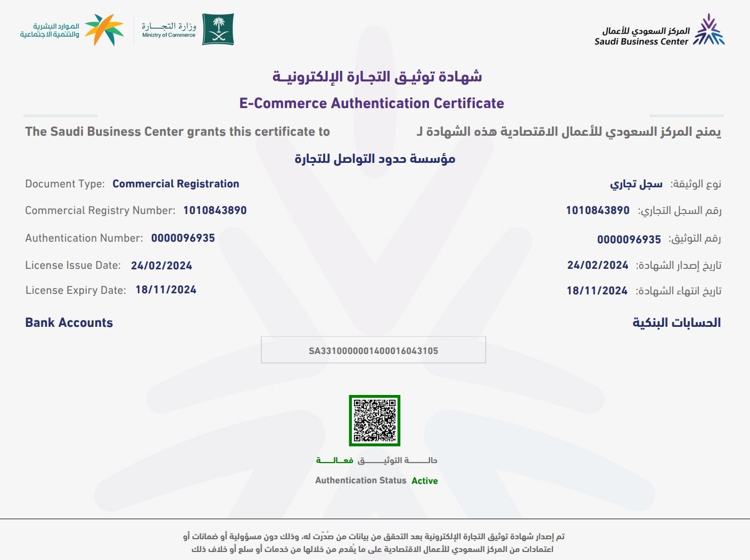The width and height of the screenshot is (750, 560).
Task: Select the IBAN bank account box
Action: coord(373,350)
